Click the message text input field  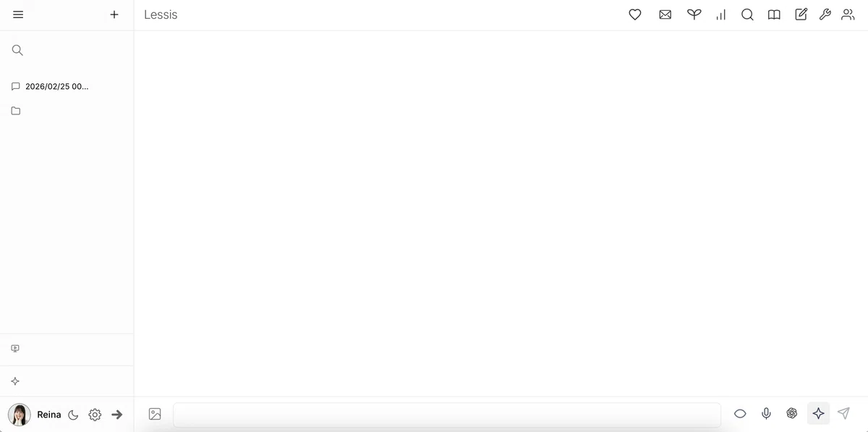447,414
